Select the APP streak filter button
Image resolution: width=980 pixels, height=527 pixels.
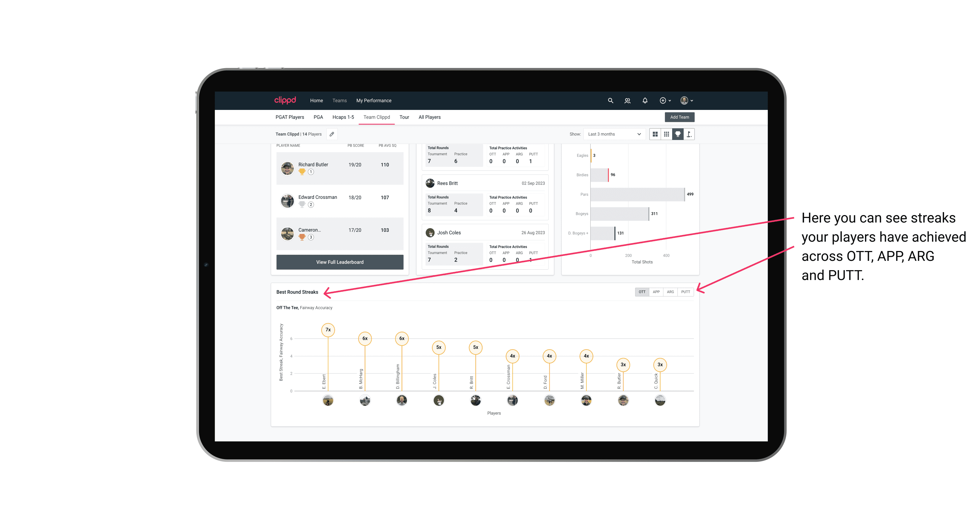tap(656, 292)
